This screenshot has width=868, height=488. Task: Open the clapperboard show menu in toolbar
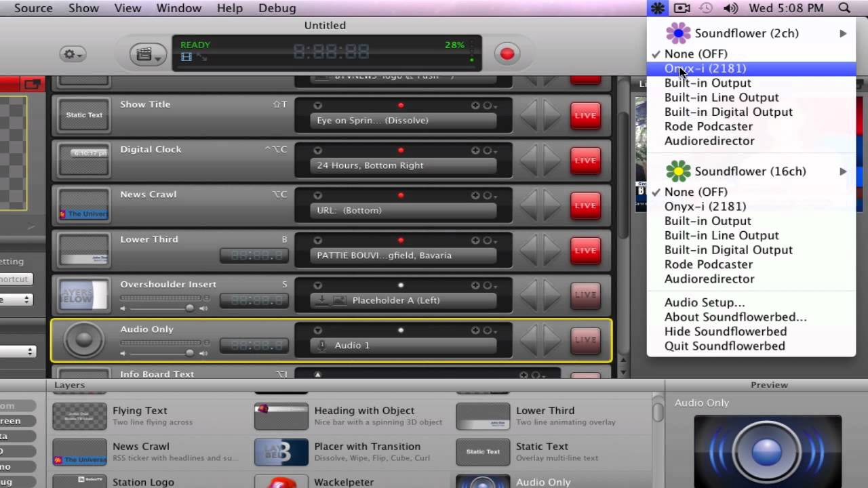(x=148, y=55)
